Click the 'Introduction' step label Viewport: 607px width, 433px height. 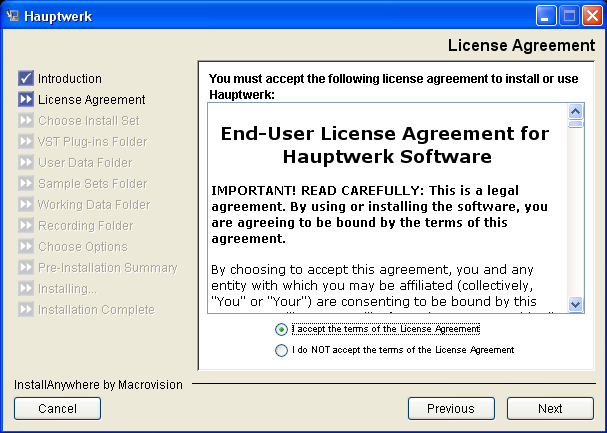(70, 79)
